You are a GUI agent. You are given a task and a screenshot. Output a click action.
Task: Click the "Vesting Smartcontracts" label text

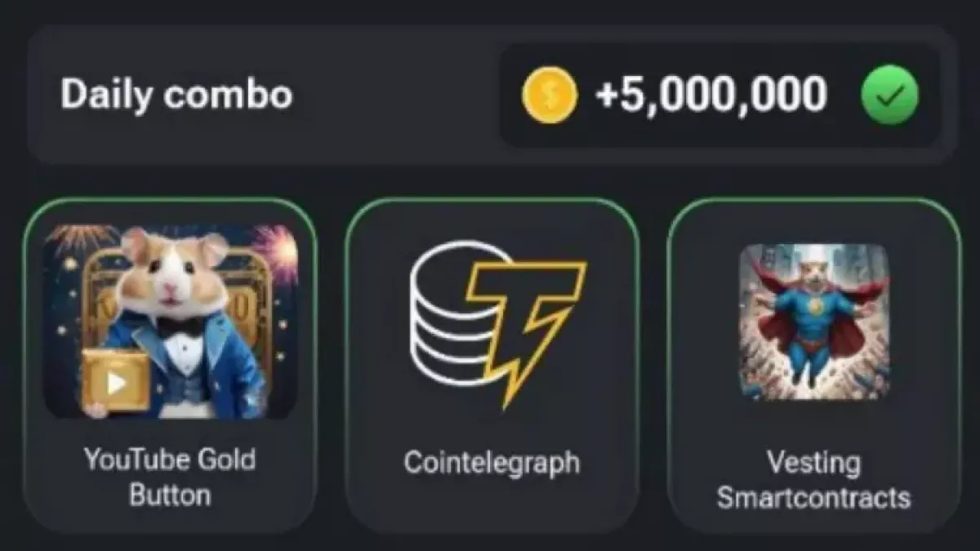[814, 480]
